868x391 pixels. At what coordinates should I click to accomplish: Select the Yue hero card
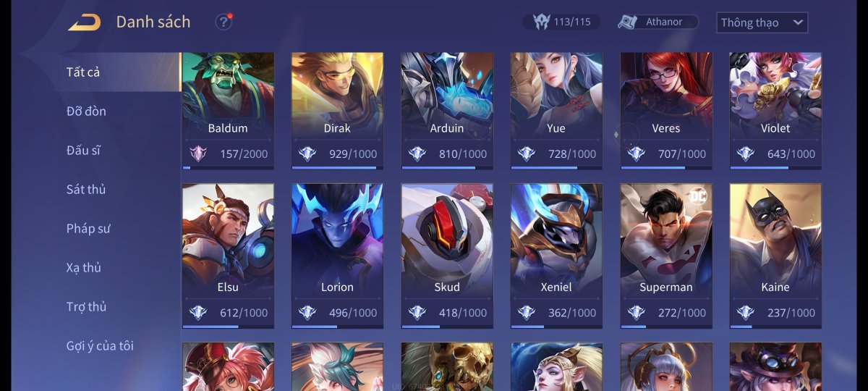(556, 111)
